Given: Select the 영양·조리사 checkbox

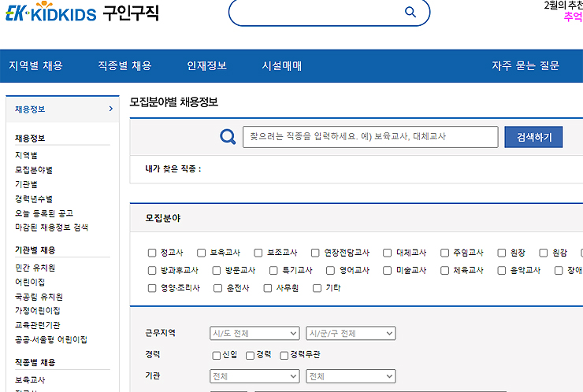Looking at the screenshot, I should pos(152,288).
